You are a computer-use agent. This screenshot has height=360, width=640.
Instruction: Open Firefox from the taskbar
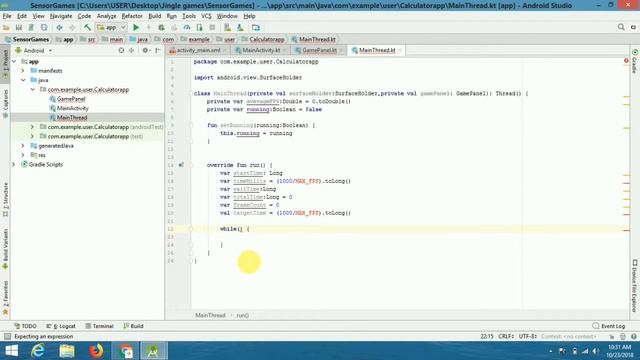pos(96,351)
